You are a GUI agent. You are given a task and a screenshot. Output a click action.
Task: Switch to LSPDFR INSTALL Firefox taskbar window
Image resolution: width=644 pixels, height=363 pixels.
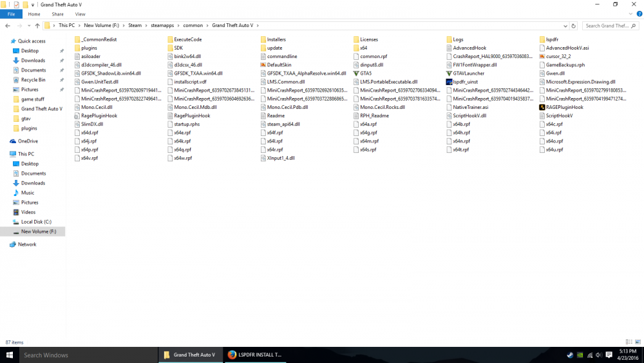(255, 355)
